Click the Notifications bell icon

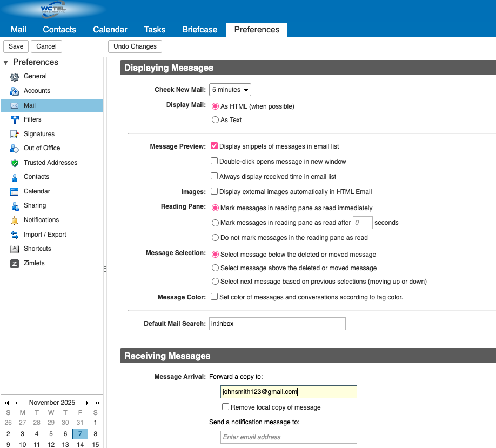[15, 220]
